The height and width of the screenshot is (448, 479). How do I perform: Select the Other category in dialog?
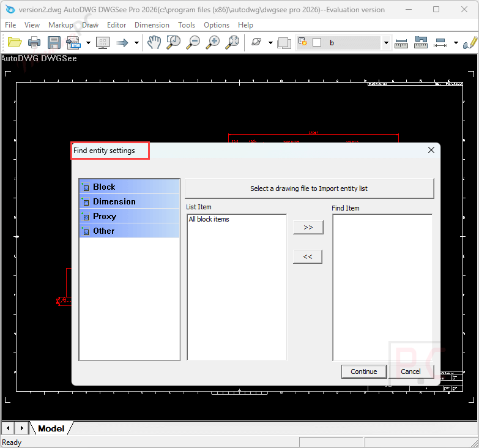point(130,231)
